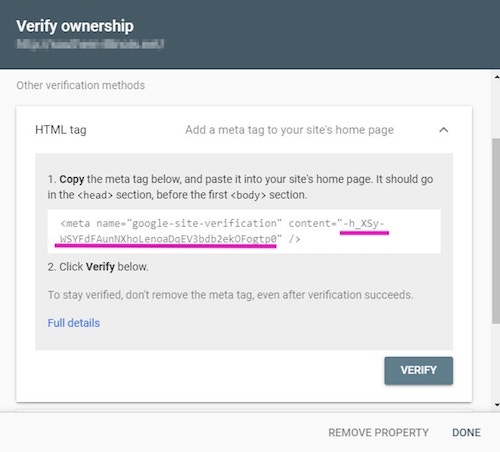Open the Full details link

tap(74, 323)
